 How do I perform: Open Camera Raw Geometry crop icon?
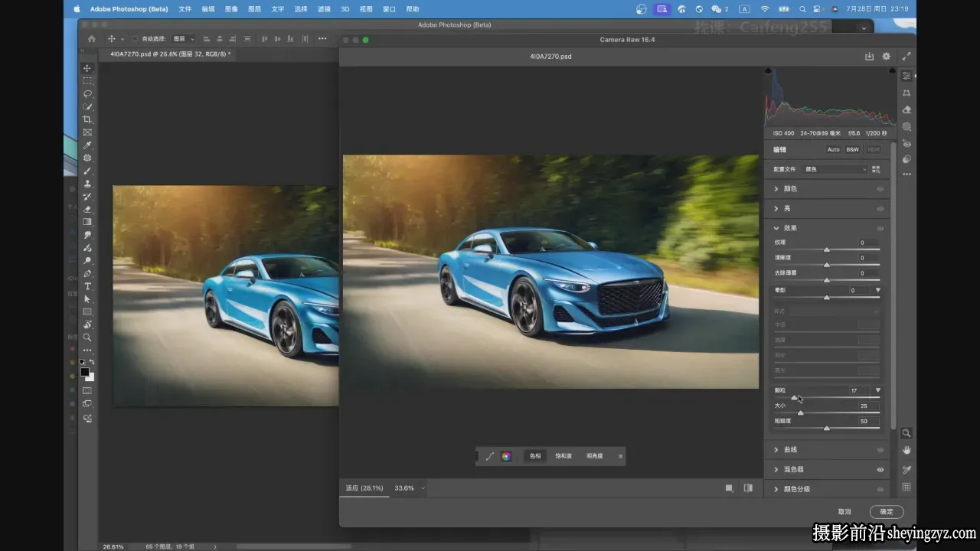[x=906, y=93]
